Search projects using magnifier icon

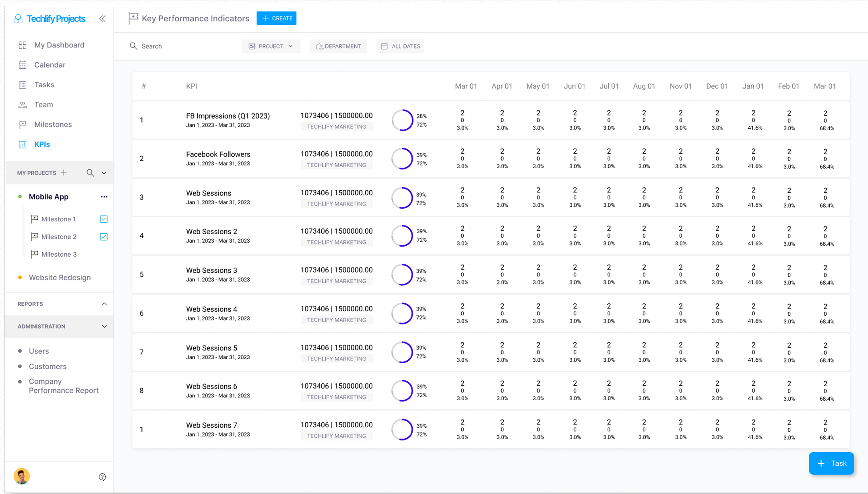point(90,173)
